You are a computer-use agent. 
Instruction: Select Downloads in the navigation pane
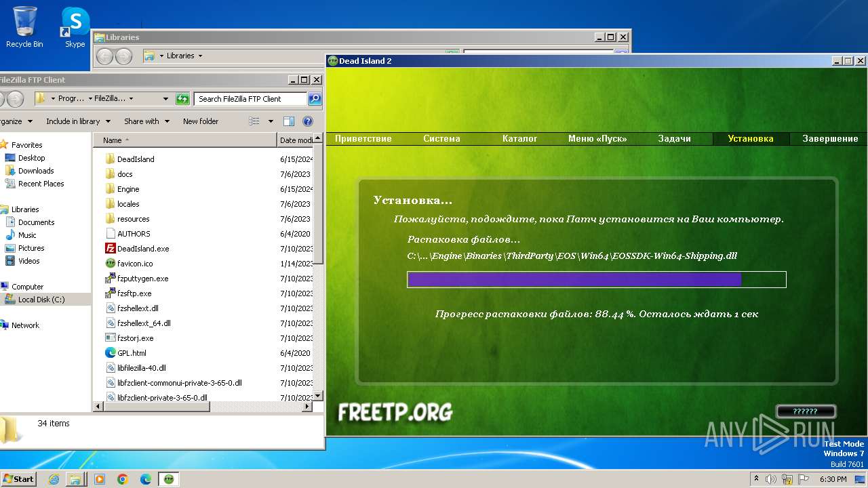click(x=29, y=171)
